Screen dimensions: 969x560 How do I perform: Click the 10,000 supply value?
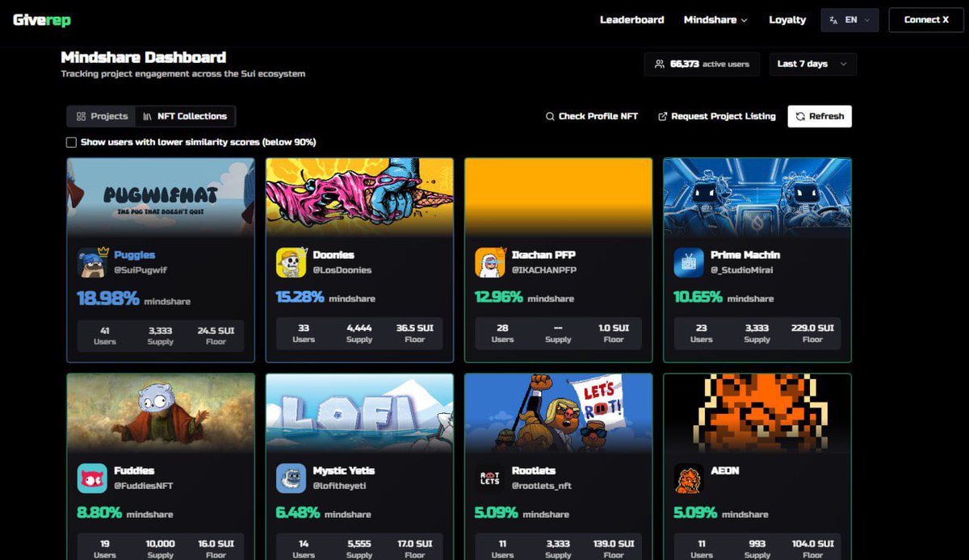point(160,544)
